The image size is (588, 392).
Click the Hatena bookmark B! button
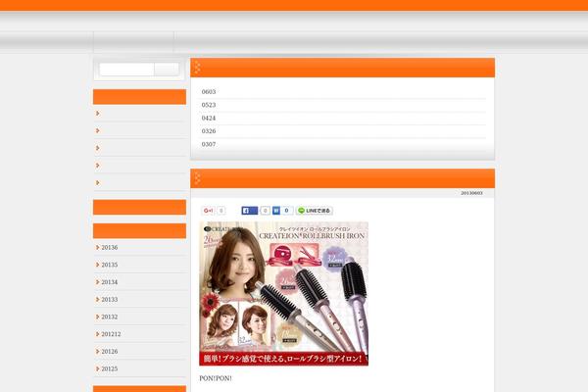coord(276,211)
